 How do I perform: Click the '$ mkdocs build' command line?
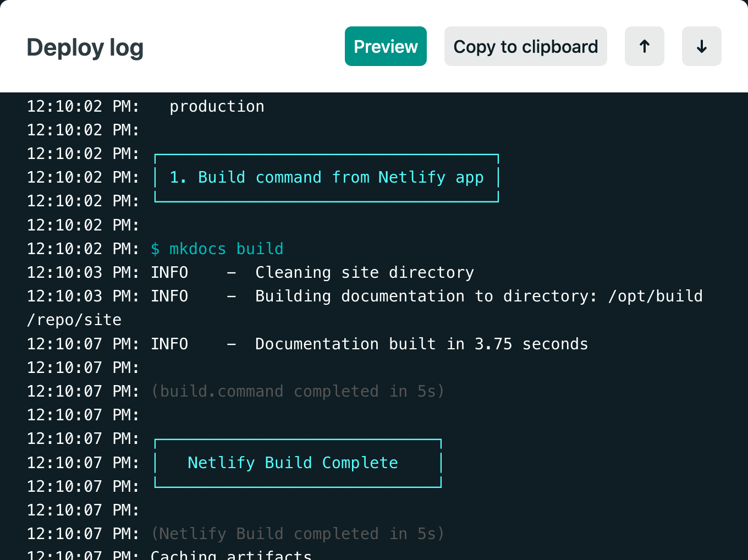coord(217,249)
